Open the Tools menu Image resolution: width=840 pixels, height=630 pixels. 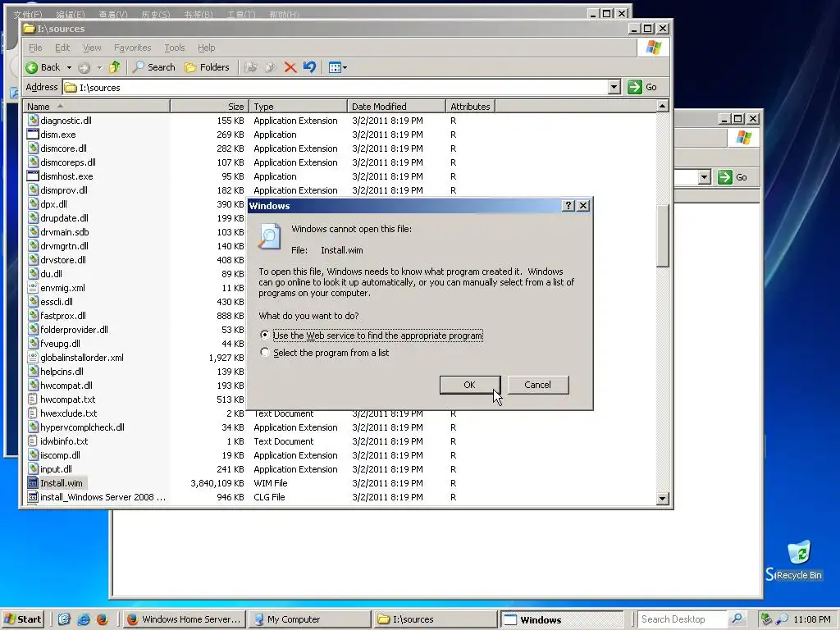(x=174, y=48)
